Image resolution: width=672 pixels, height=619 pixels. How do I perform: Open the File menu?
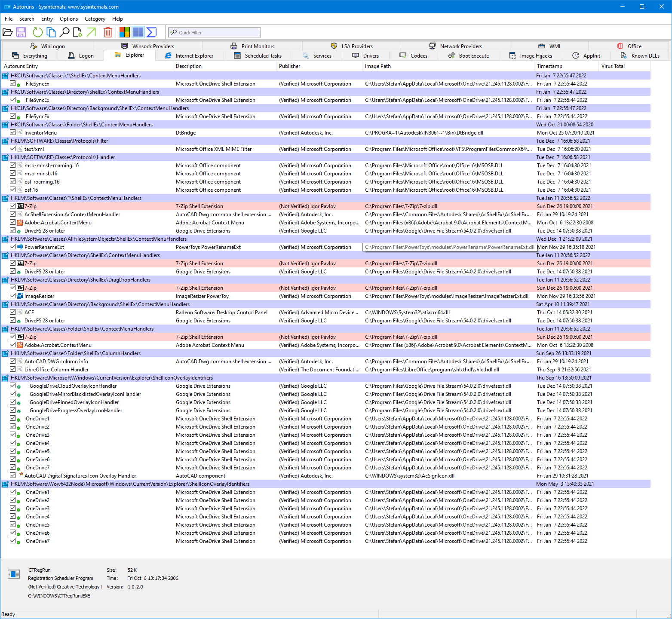(x=9, y=19)
